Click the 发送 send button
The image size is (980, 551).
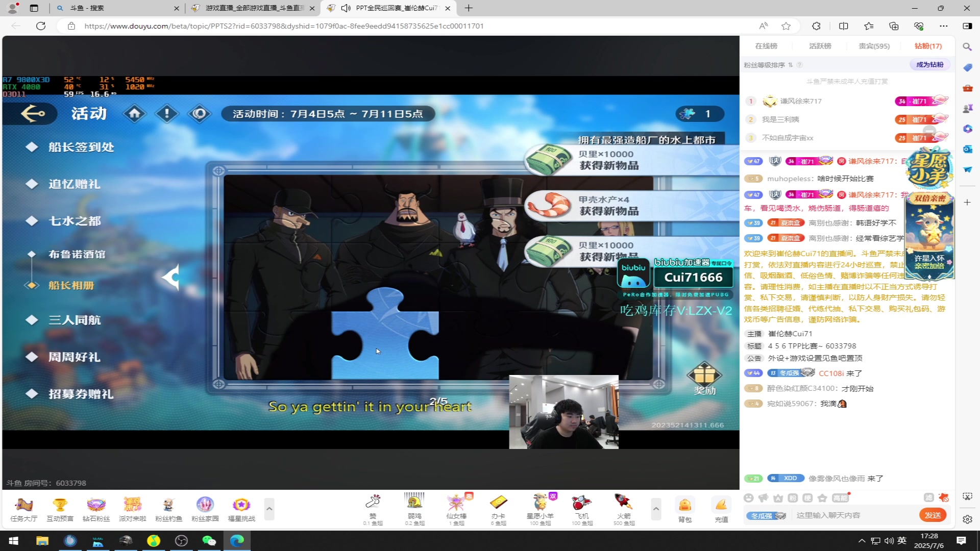coord(933,515)
